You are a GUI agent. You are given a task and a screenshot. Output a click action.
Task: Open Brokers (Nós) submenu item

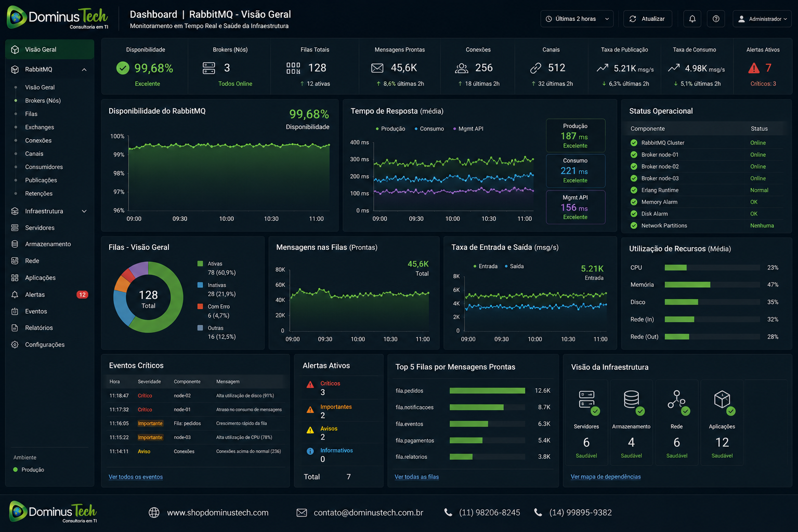pos(43,101)
